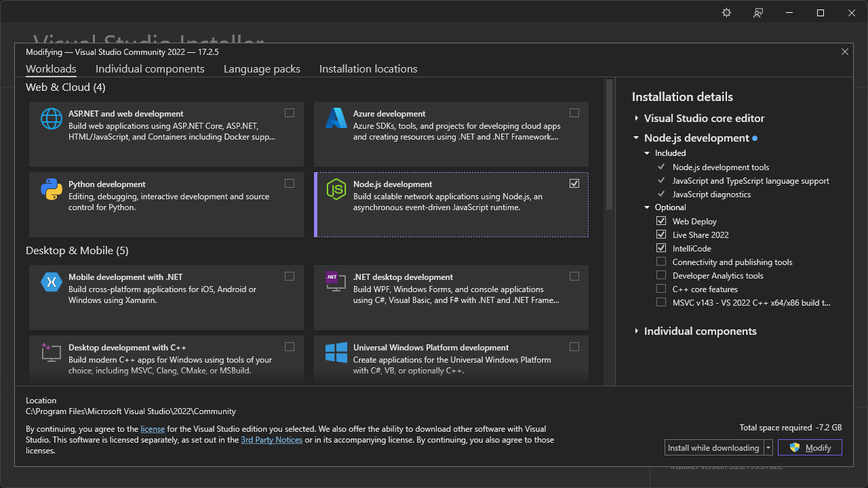Uncheck Live Share 2022 component
Screen dimensions: 868x488
[661, 235]
